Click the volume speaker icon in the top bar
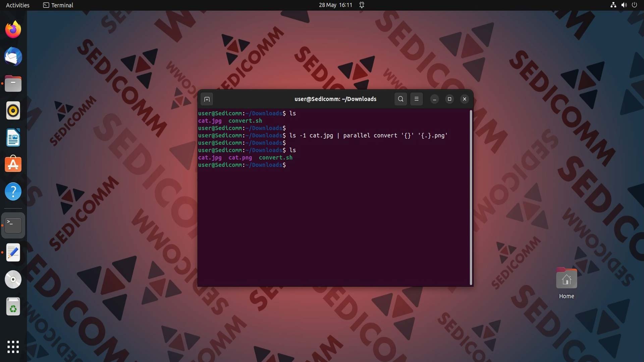Image resolution: width=644 pixels, height=362 pixels. tap(624, 5)
